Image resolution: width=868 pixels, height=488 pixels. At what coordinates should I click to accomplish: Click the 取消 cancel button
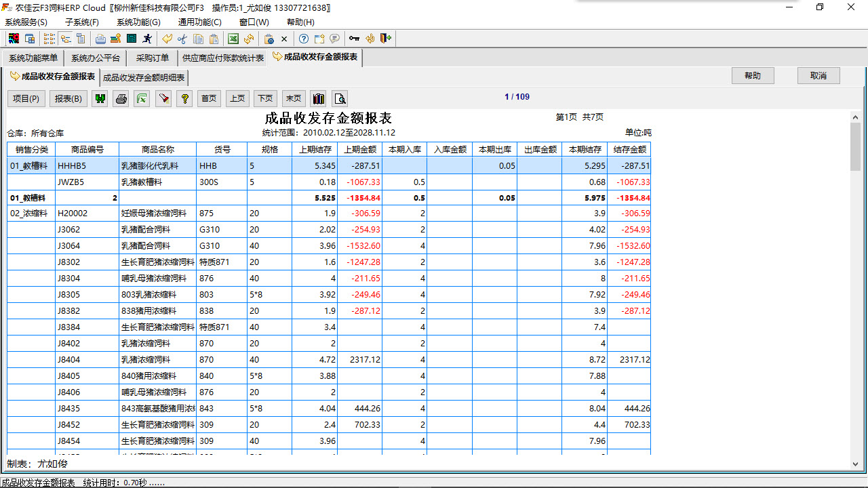click(x=818, y=75)
